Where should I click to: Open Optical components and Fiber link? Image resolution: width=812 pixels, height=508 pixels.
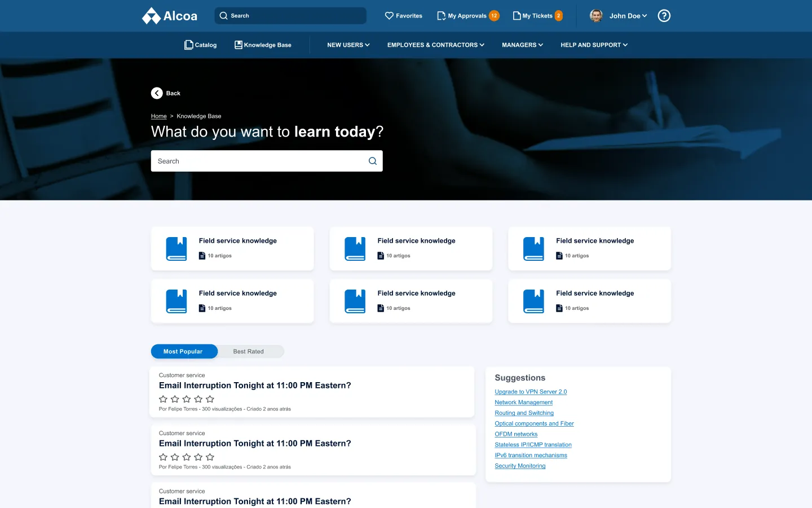click(x=535, y=424)
